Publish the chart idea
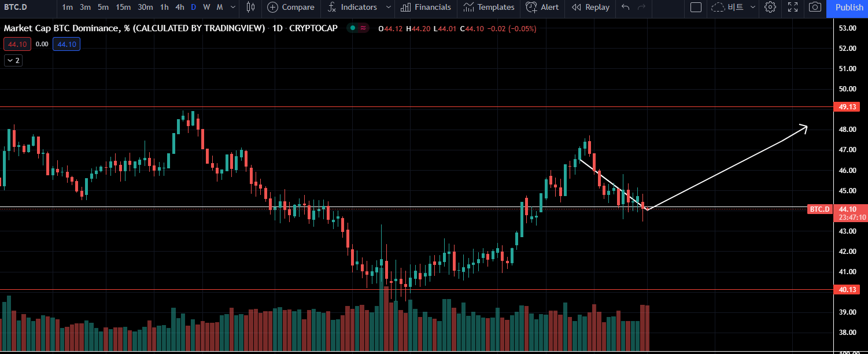This screenshot has height=354, width=868. pos(849,8)
